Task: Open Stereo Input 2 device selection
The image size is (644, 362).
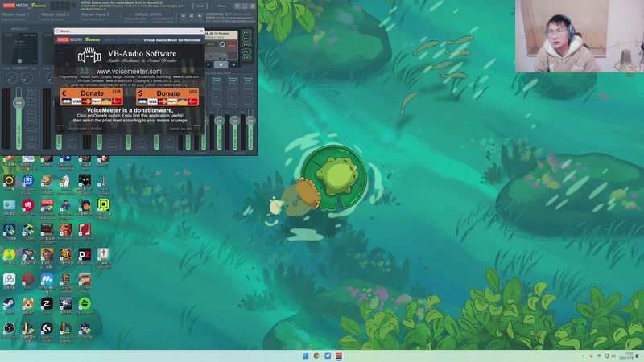Action: (55, 16)
